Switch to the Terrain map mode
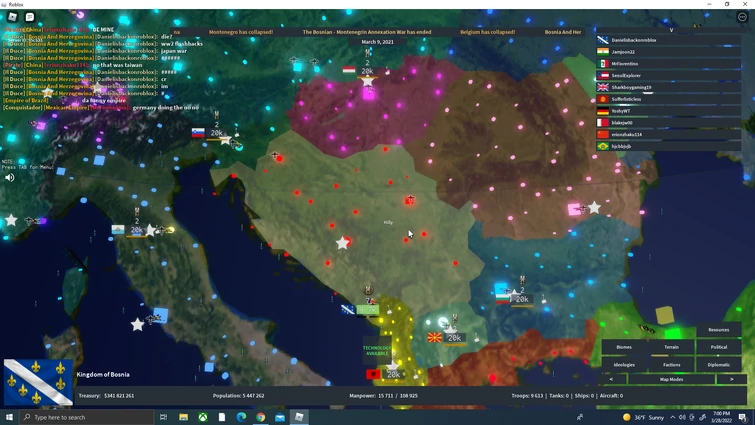 671,347
